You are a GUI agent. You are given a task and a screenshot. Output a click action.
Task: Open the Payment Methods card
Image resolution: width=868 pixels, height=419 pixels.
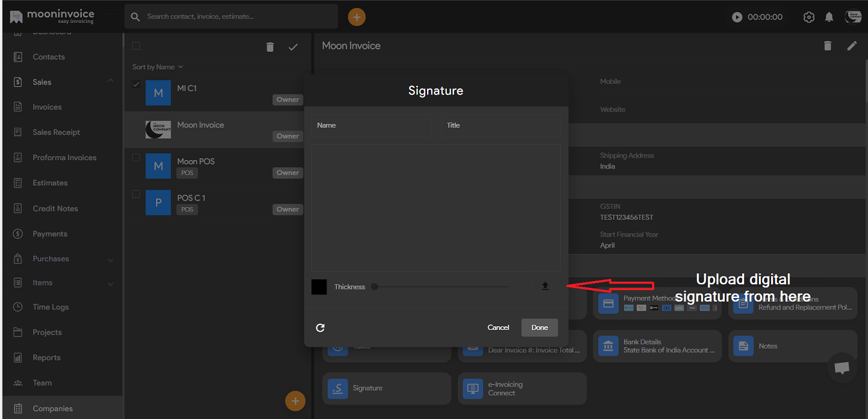[657, 303]
